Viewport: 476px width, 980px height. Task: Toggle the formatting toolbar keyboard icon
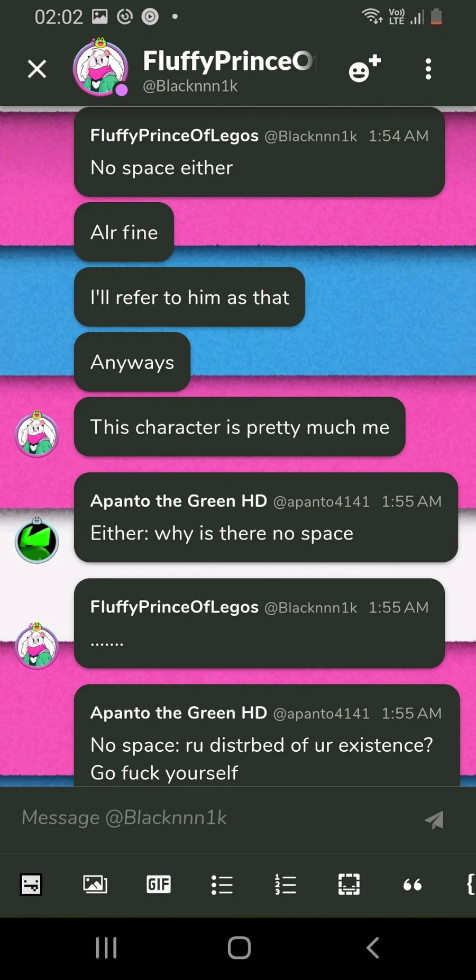pyautogui.click(x=31, y=884)
